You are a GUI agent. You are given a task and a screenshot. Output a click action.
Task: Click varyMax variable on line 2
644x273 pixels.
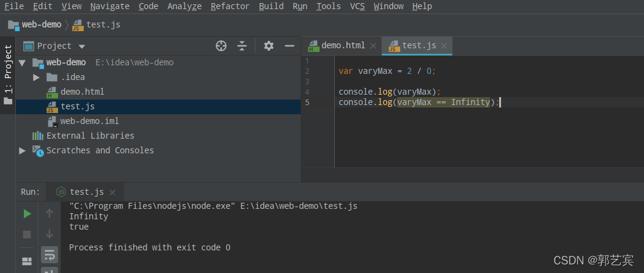coord(375,71)
